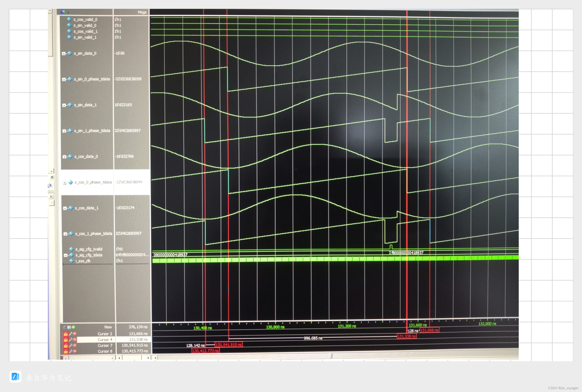Expand the s_sin_0_phase_tdata bus
The width and height of the screenshot is (582, 392).
coord(64,80)
